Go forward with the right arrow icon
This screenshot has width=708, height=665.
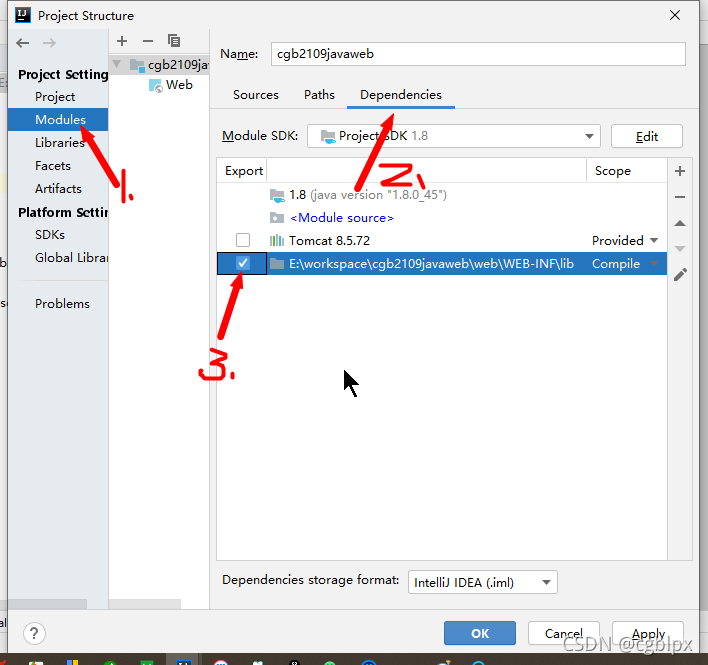(x=49, y=43)
